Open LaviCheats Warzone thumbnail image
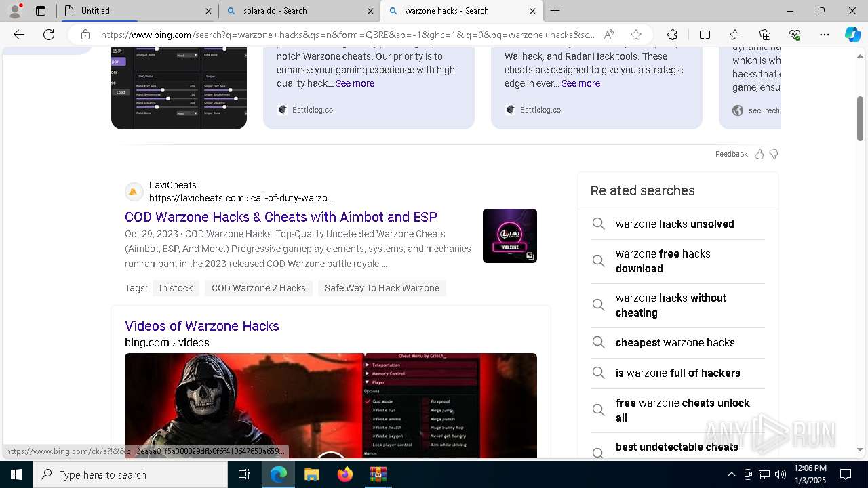Screen dimensions: 868x488 510,236
